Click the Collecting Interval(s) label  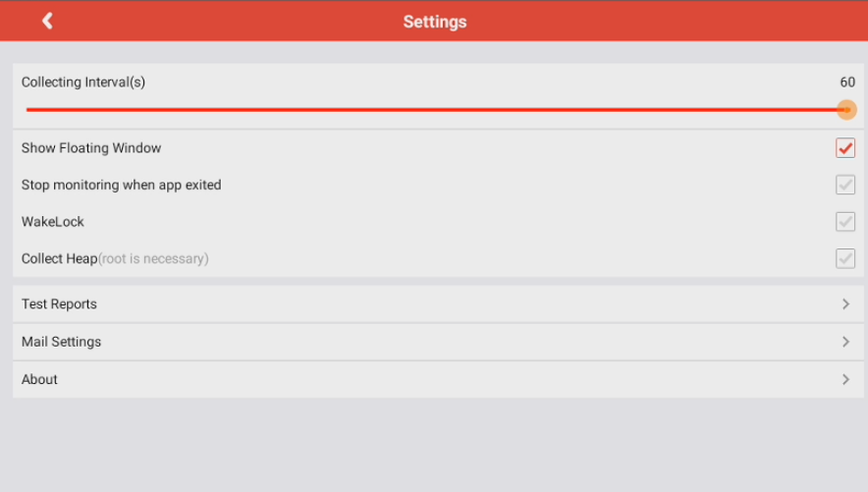83,82
